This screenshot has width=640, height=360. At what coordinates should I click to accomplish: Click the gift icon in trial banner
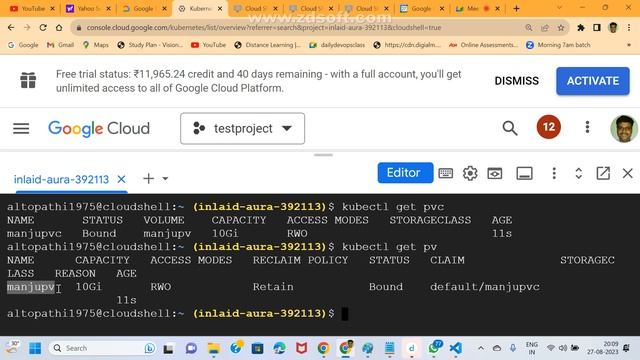point(28,80)
